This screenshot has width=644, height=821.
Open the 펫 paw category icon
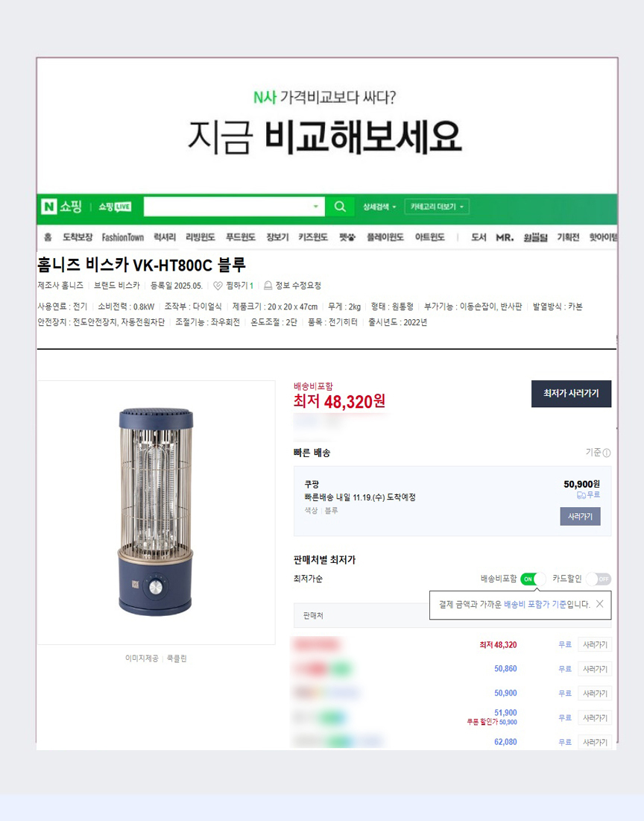point(347,237)
